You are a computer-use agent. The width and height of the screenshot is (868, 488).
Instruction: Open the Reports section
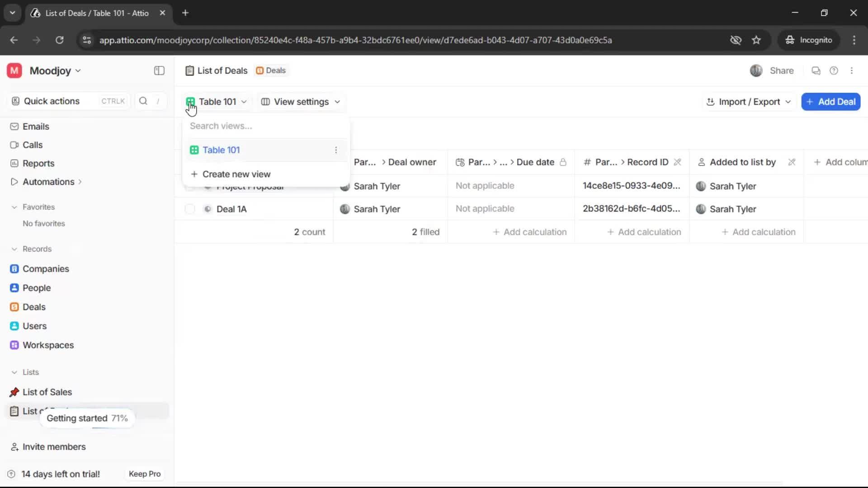38,163
